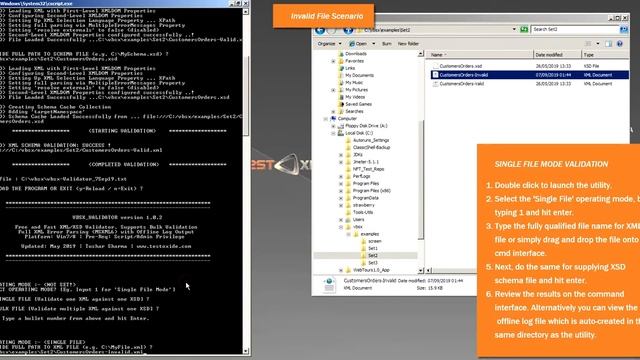Viewport: 640px width, 360px height.
Task: Open the ClassicShell-Backup folder
Action: click(x=371, y=147)
